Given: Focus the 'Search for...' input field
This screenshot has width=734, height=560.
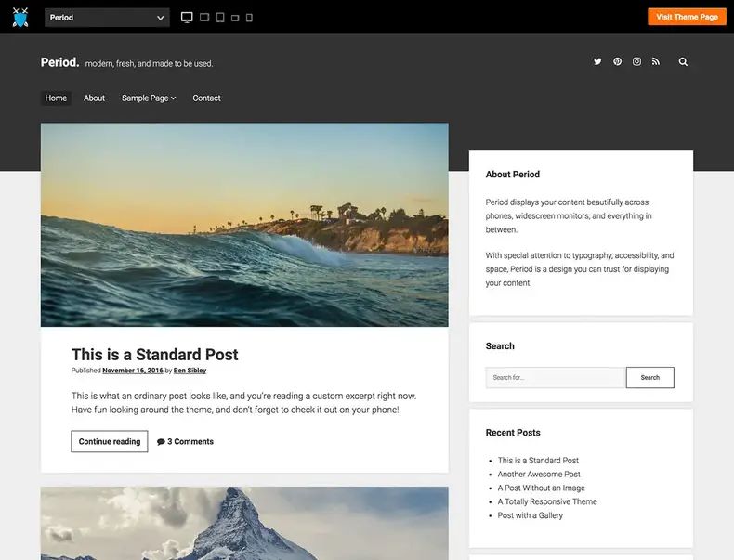Looking at the screenshot, I should pyautogui.click(x=556, y=378).
